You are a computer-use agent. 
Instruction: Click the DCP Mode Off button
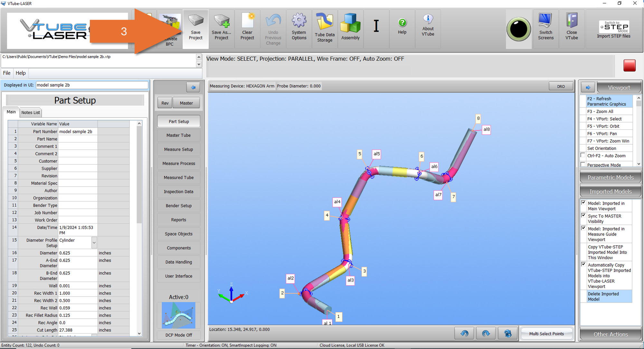[x=179, y=335]
